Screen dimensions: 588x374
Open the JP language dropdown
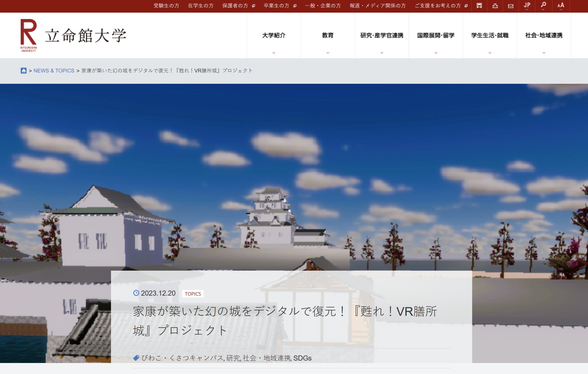coord(527,6)
